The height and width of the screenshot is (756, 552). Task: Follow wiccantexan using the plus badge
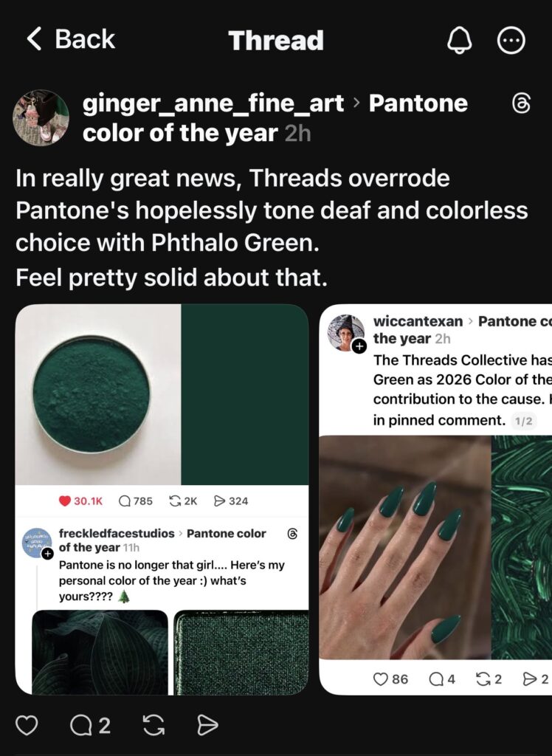coord(359,346)
